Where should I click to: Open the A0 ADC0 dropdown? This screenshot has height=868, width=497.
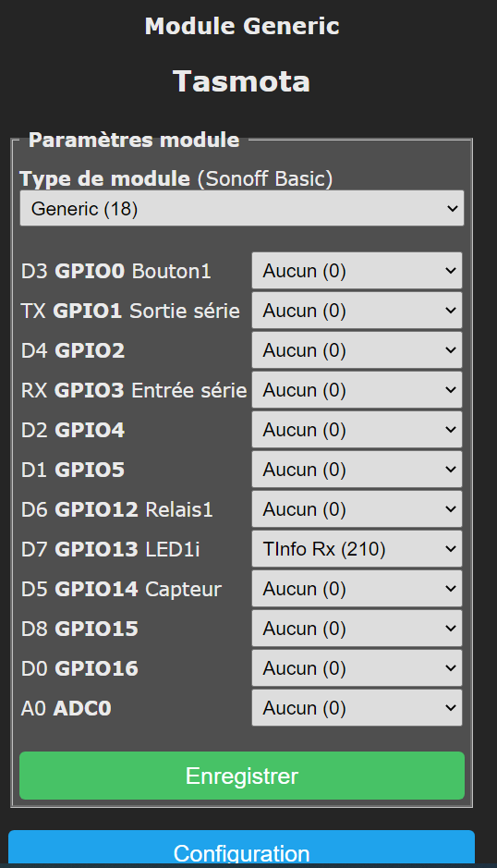(357, 708)
